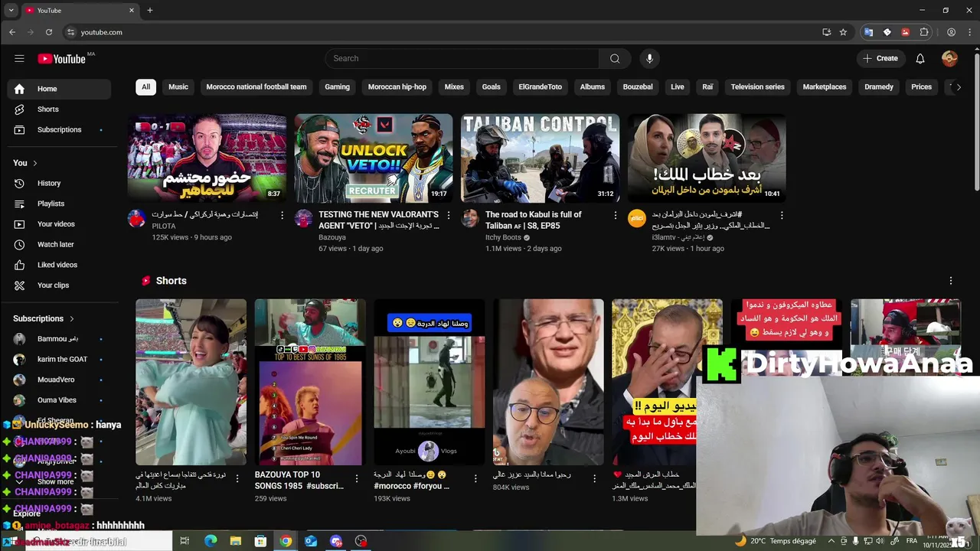
Task: Open the Itchy Boots channel avatar
Action: [470, 219]
